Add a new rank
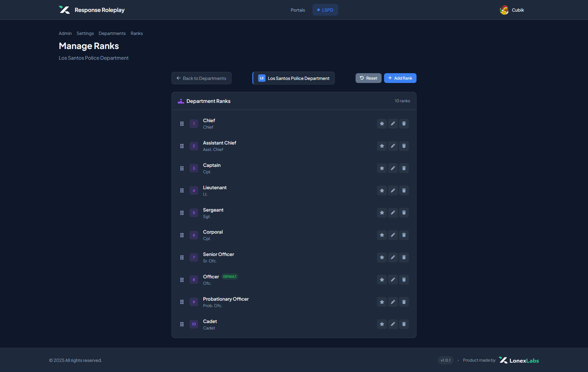This screenshot has height=372, width=588. click(400, 78)
